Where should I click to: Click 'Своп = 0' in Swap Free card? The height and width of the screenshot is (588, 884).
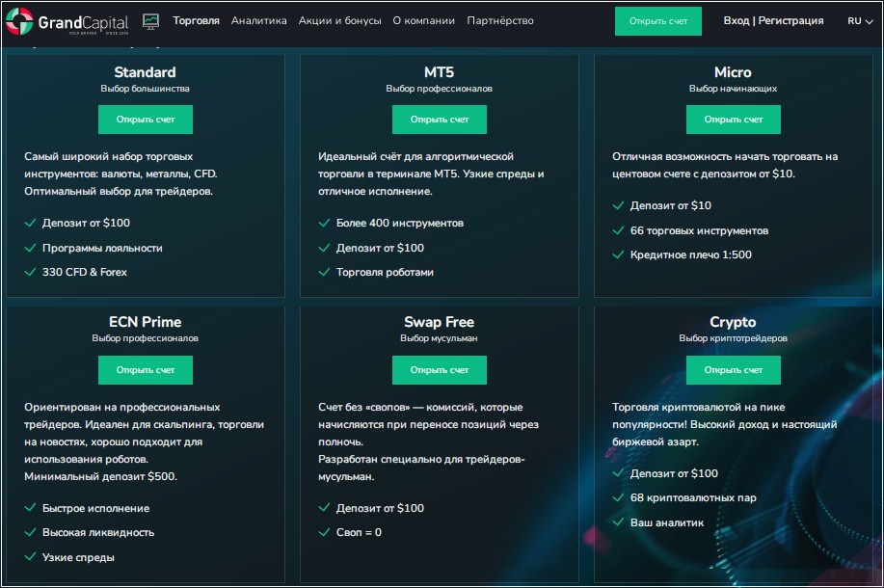(359, 533)
